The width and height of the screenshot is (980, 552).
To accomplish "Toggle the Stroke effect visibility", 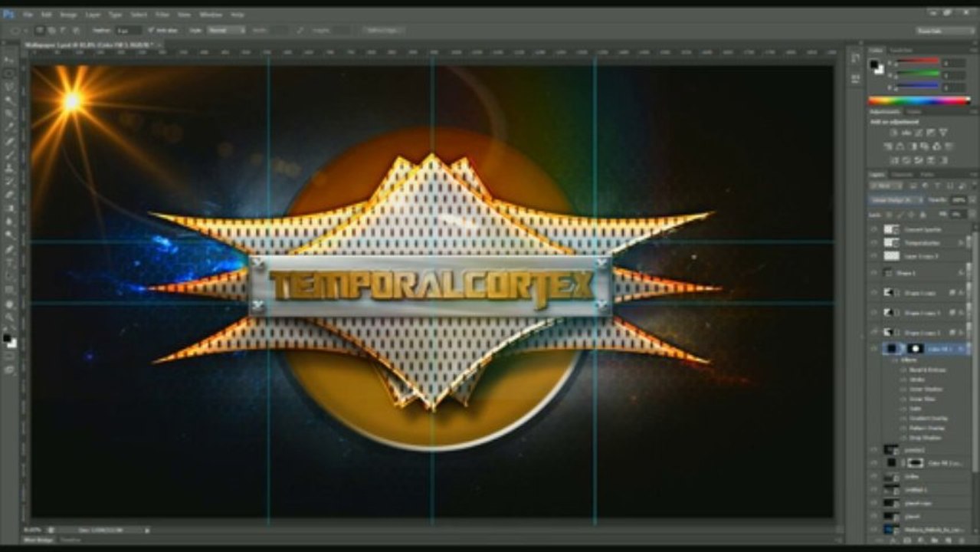I will (x=903, y=379).
